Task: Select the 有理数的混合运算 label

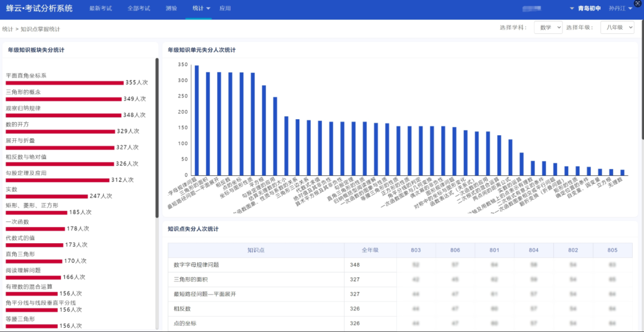Action: point(29,287)
